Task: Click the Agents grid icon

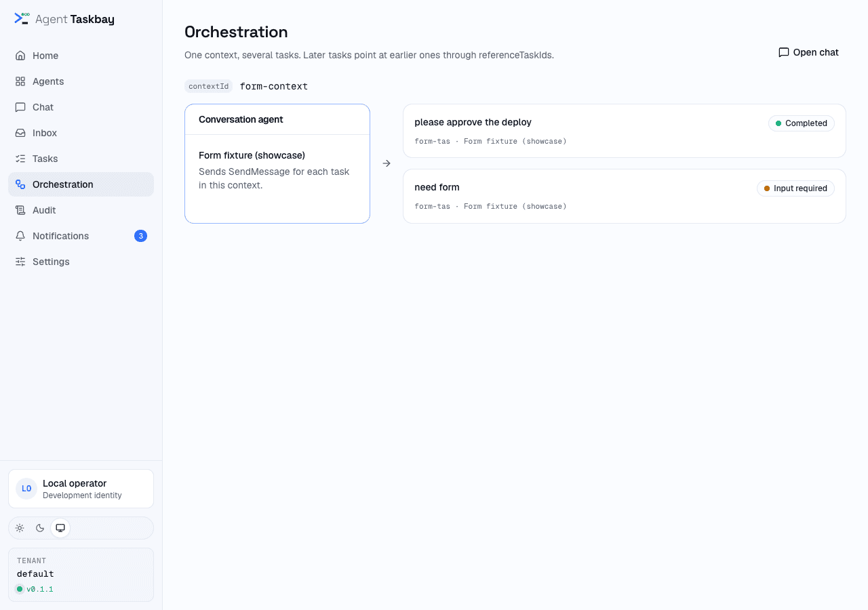Action: pyautogui.click(x=20, y=81)
